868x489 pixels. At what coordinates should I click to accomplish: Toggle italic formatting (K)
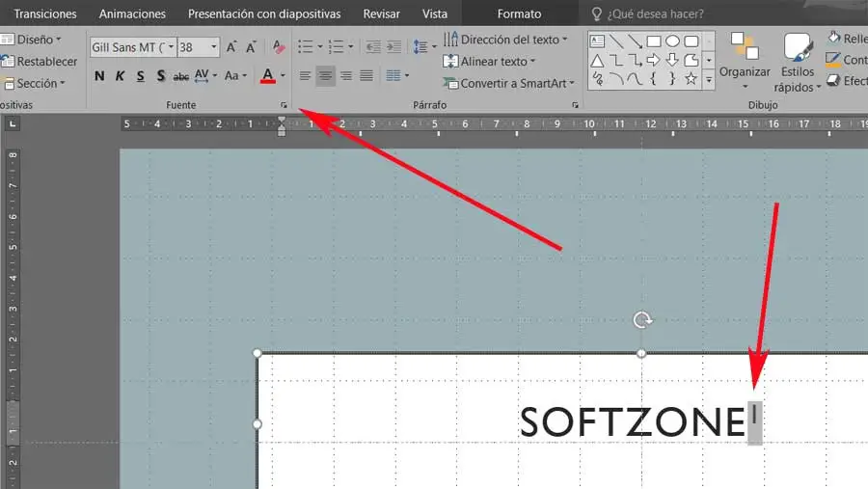[120, 76]
